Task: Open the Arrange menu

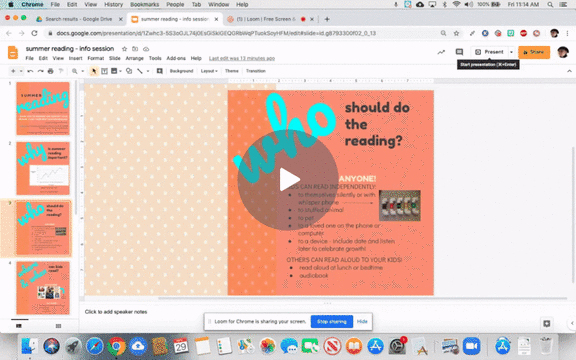Action: tap(134, 58)
